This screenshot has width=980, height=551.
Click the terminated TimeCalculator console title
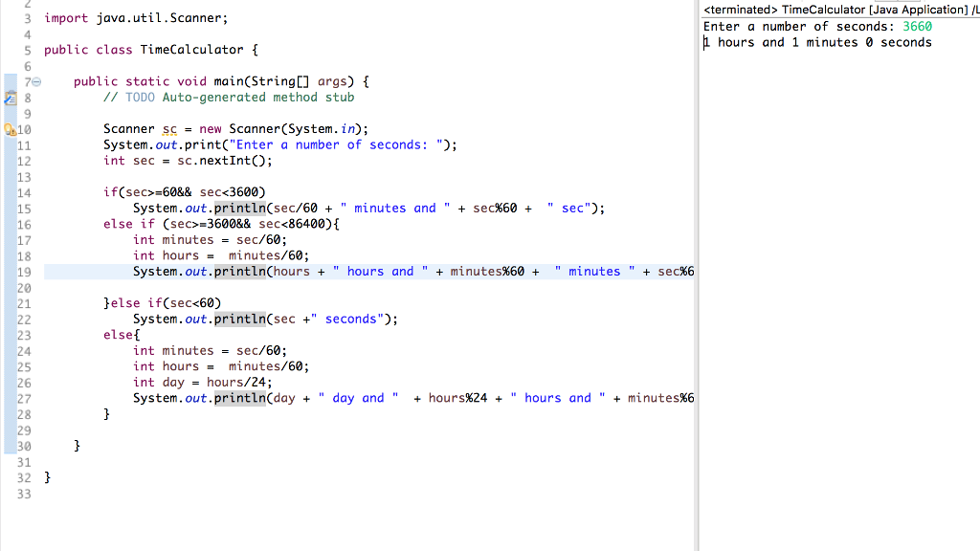(x=841, y=10)
